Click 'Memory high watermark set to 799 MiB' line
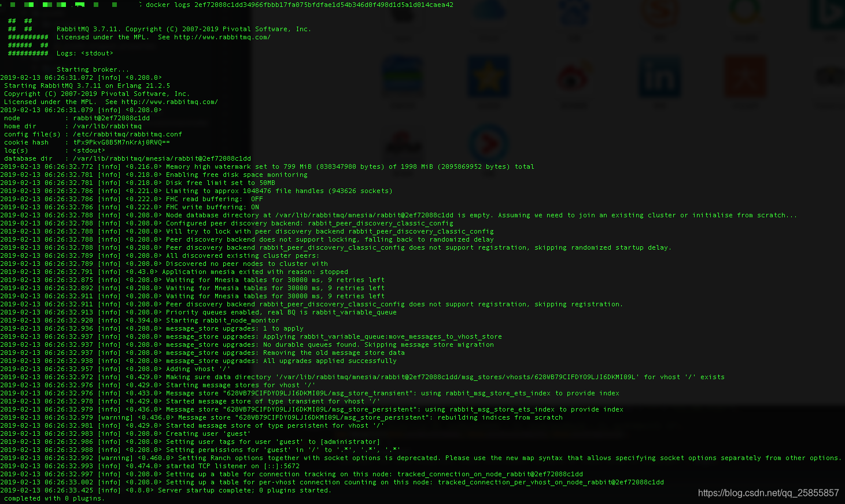Image resolution: width=845 pixels, height=504 pixels. coord(267,166)
